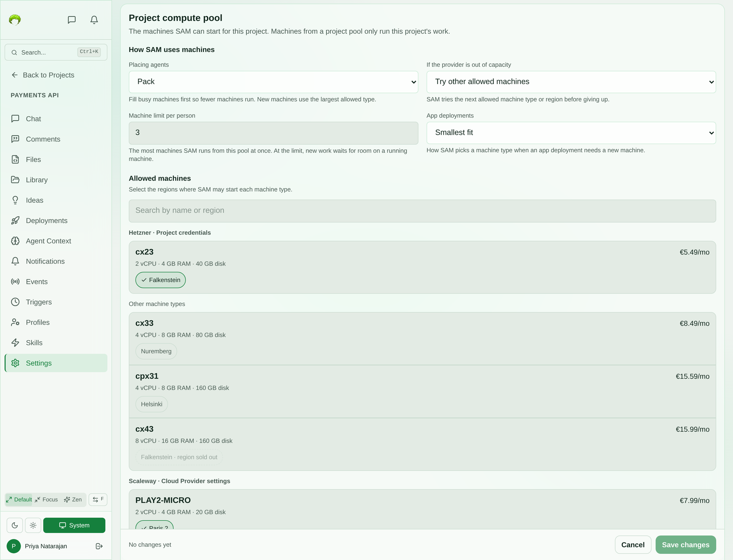Select the Zen view mode
Screen dimensions: 733x560
click(73, 499)
